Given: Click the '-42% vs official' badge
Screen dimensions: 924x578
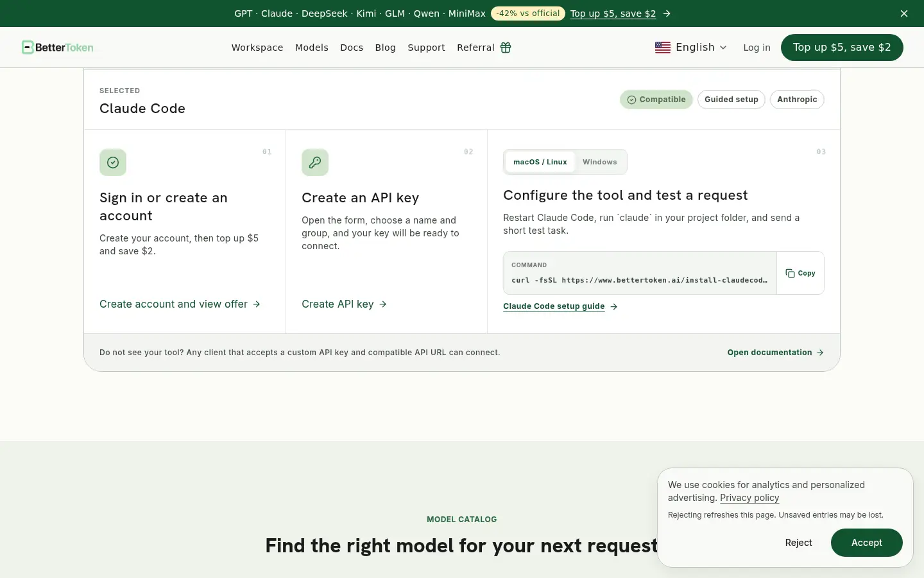Looking at the screenshot, I should click(528, 13).
